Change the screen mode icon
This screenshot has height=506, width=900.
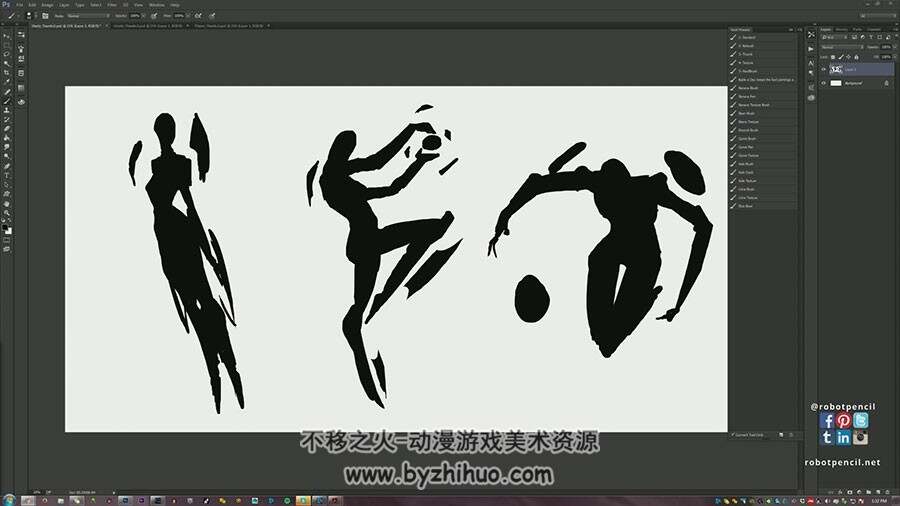[7, 250]
